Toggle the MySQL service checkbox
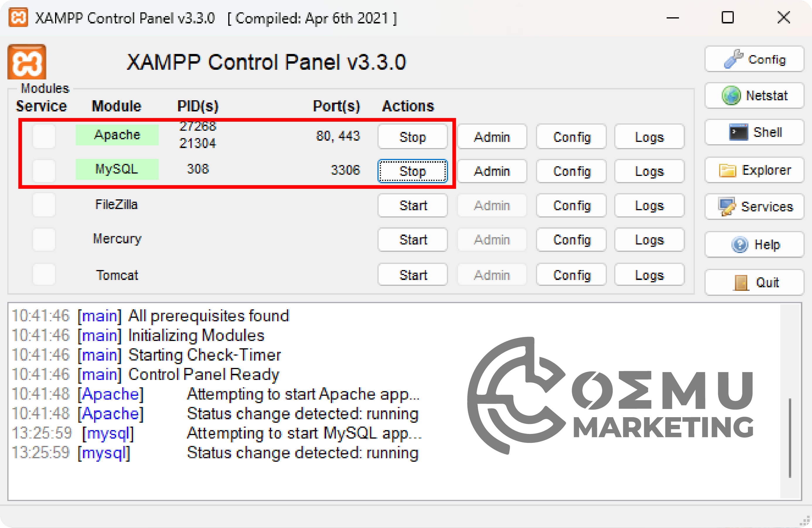The image size is (812, 528). point(44,170)
